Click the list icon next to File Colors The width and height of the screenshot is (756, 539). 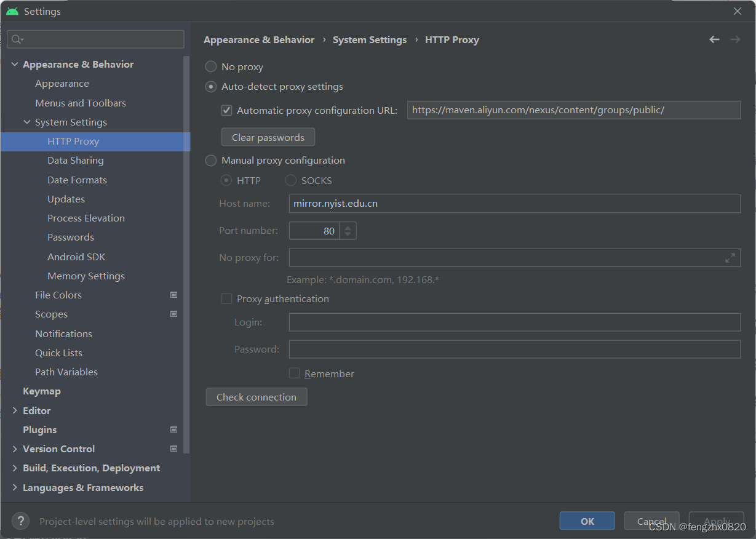(x=173, y=295)
